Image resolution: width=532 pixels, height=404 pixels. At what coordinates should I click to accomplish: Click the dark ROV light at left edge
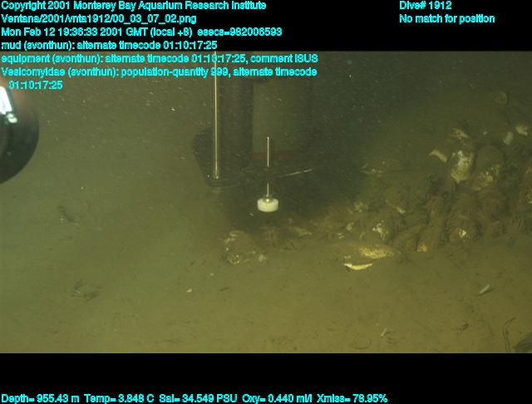click(x=17, y=137)
